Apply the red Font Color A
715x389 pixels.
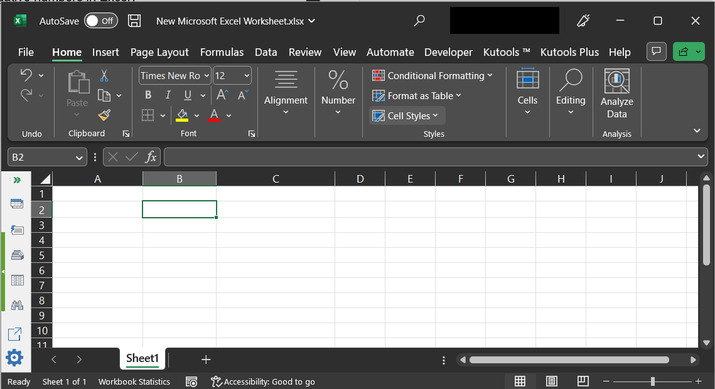click(x=214, y=115)
